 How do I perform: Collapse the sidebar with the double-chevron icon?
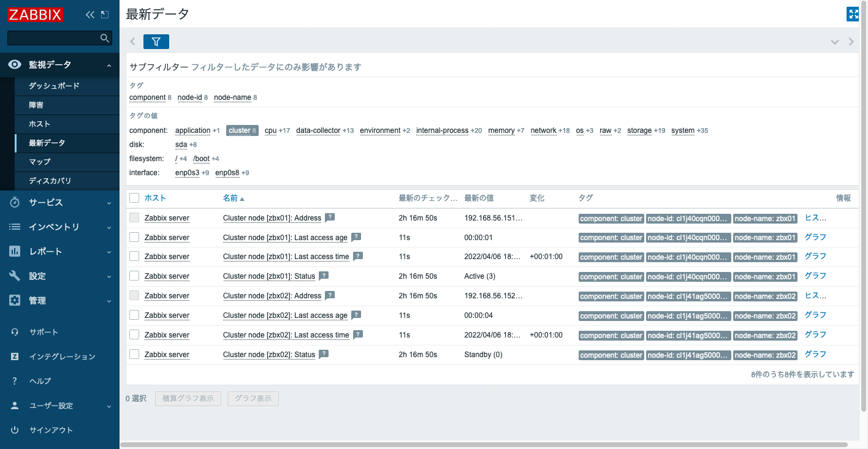click(x=89, y=14)
